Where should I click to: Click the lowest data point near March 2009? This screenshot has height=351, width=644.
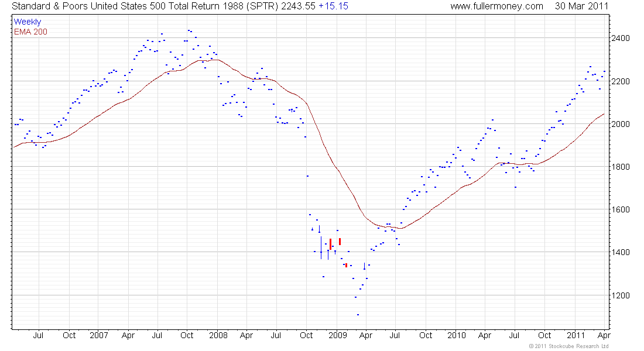click(358, 315)
